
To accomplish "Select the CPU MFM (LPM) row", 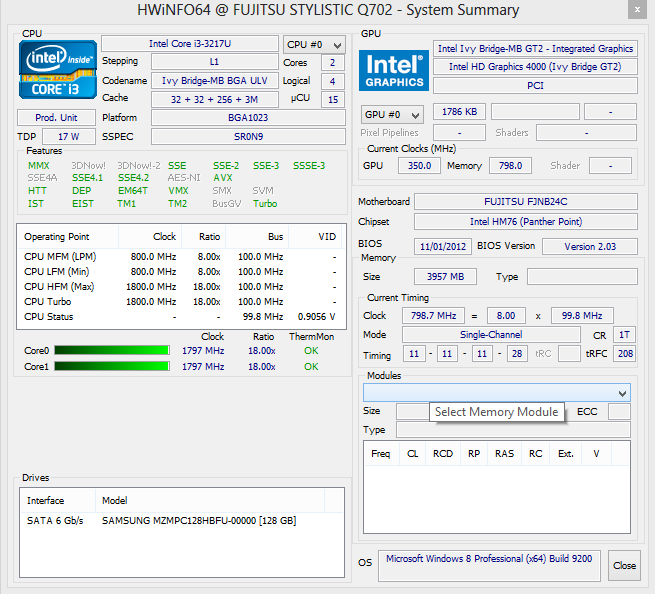I will (x=180, y=256).
